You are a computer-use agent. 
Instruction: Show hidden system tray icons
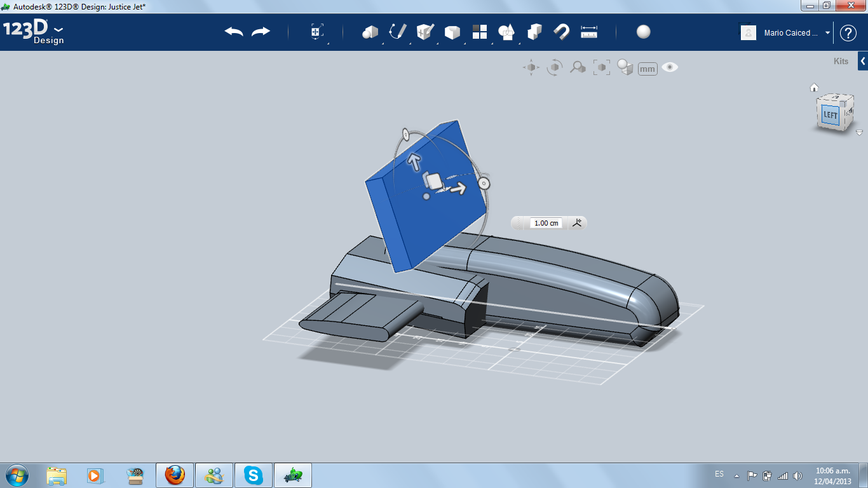coord(737,476)
